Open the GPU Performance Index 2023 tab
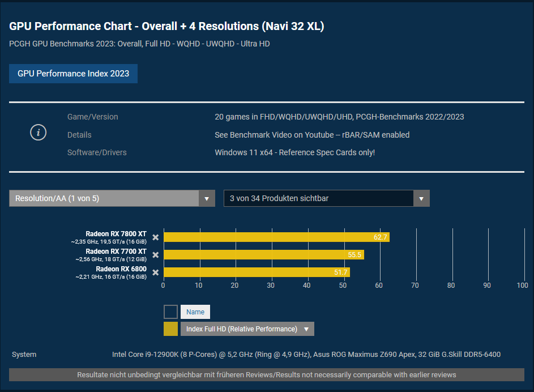Viewport: 534px width, 392px height. click(x=73, y=74)
